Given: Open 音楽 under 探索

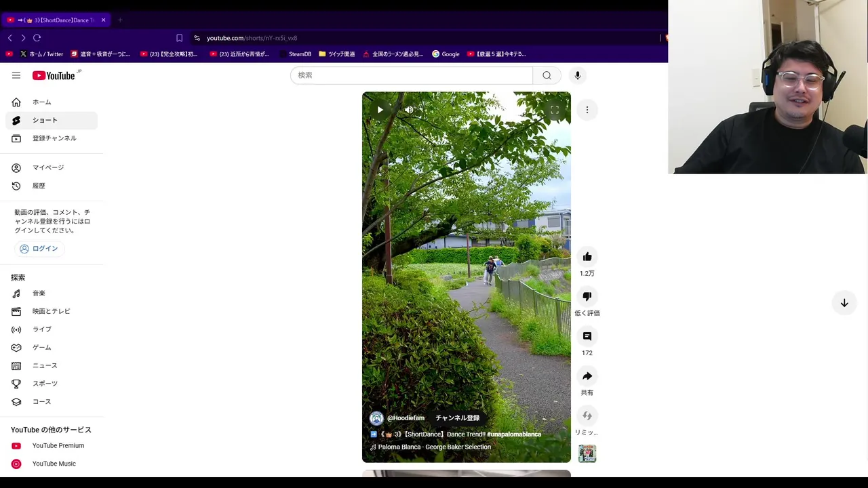Looking at the screenshot, I should click(52, 293).
